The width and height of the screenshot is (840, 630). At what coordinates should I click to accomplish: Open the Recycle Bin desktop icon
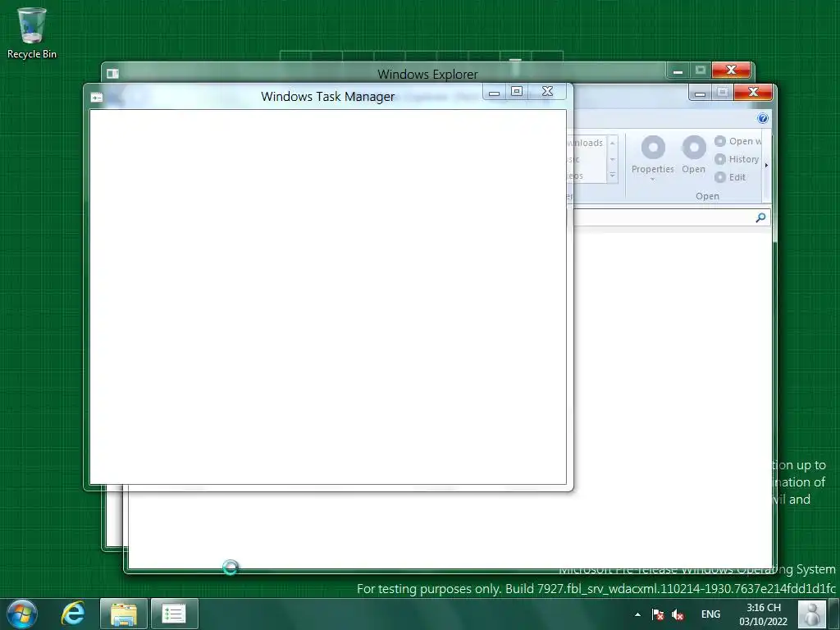tap(32, 33)
